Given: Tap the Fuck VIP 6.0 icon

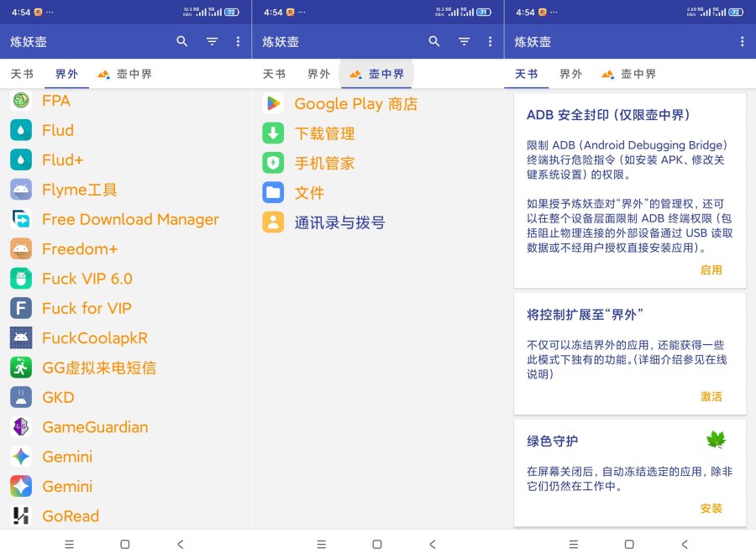Looking at the screenshot, I should click(x=21, y=279).
